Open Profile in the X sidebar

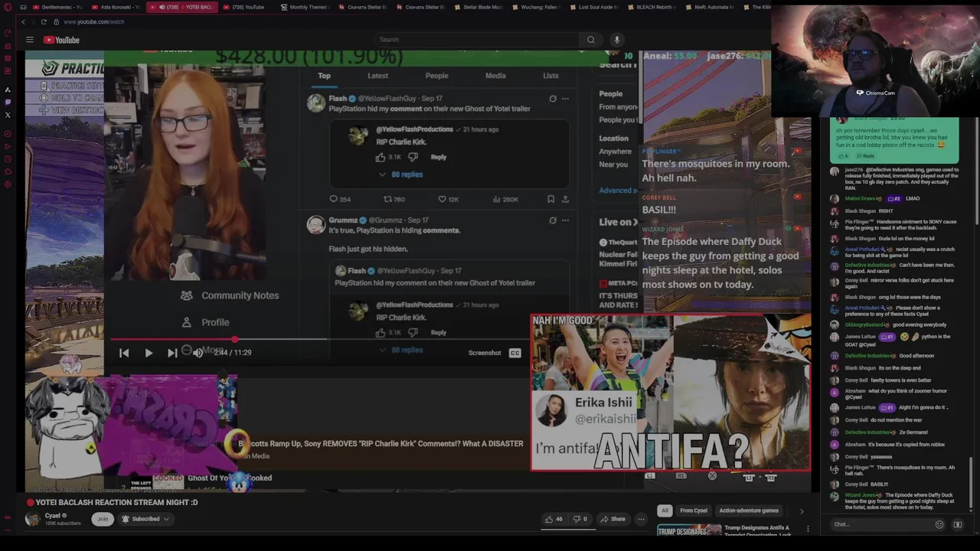206,322
